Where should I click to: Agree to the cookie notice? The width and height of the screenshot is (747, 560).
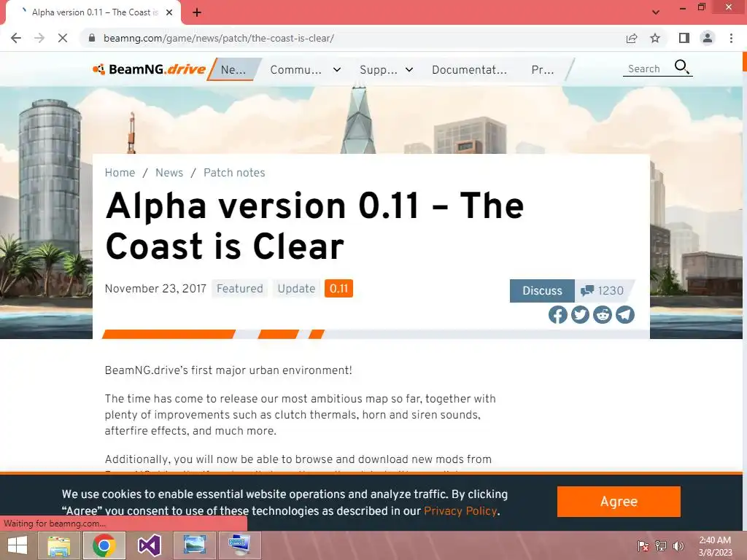pyautogui.click(x=619, y=502)
